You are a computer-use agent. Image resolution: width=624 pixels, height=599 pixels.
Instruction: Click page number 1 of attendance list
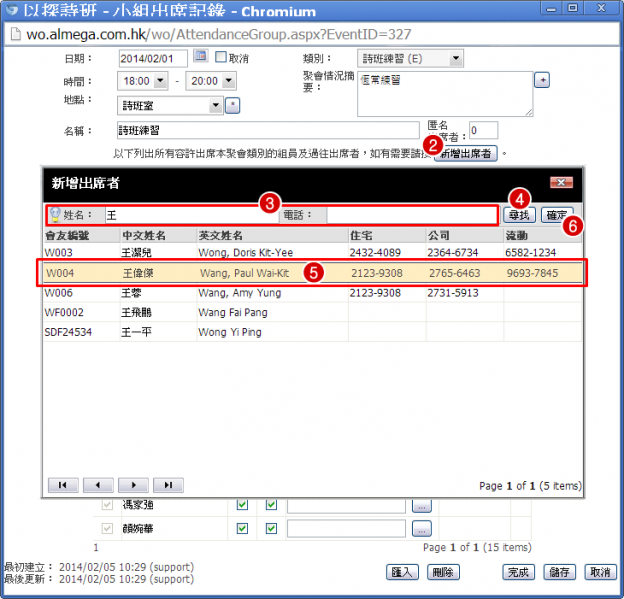(96, 548)
